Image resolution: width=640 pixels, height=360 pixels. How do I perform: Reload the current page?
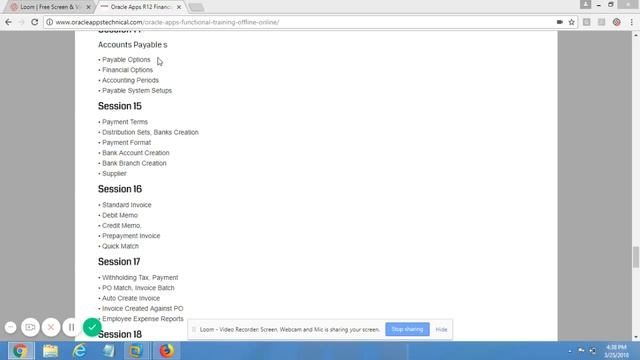coord(35,22)
